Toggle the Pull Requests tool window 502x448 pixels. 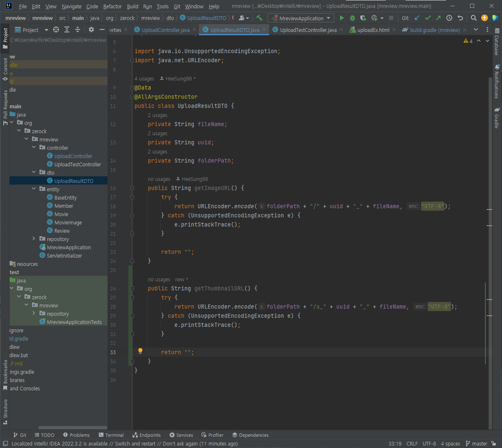pos(5,107)
